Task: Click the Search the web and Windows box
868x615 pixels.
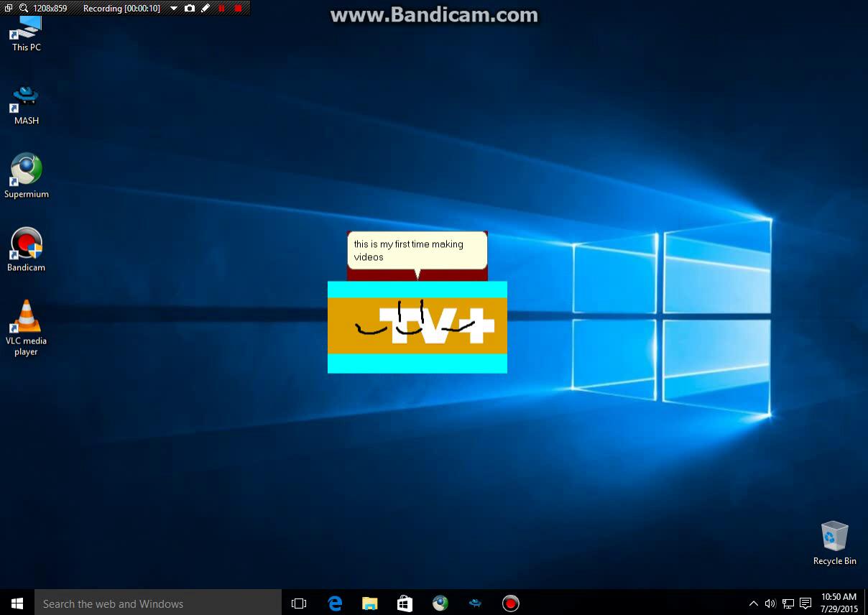Action: tap(158, 604)
